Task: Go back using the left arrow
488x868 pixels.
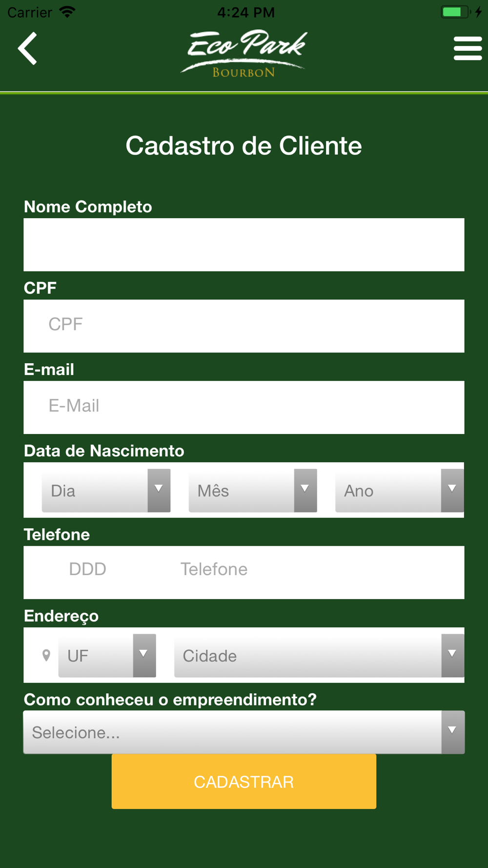Action: (x=27, y=48)
